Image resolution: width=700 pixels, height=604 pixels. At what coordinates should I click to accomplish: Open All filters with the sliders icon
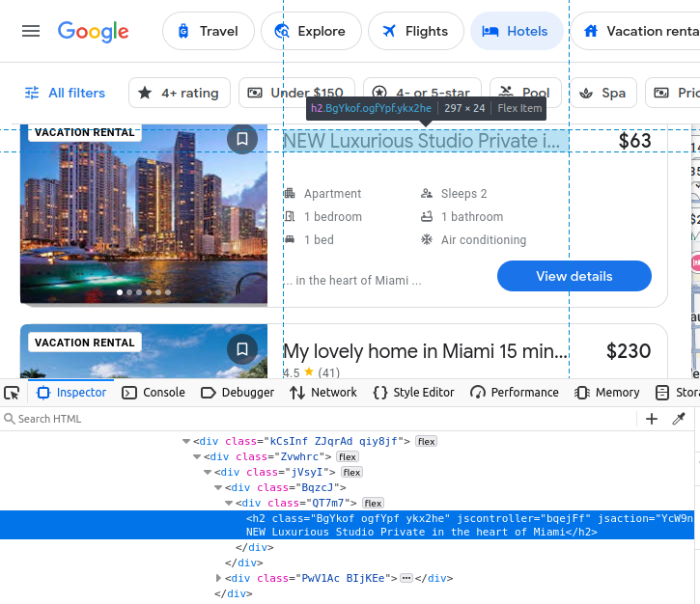(65, 93)
